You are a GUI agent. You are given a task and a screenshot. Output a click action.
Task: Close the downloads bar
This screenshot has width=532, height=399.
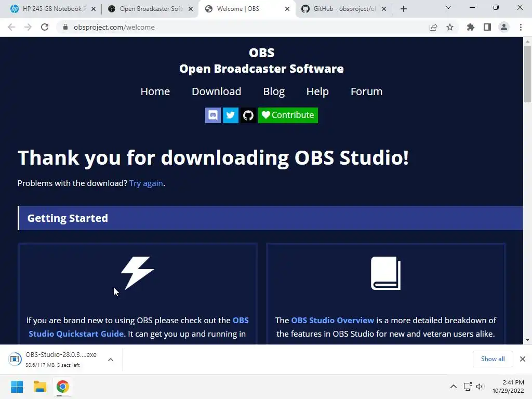click(x=523, y=359)
